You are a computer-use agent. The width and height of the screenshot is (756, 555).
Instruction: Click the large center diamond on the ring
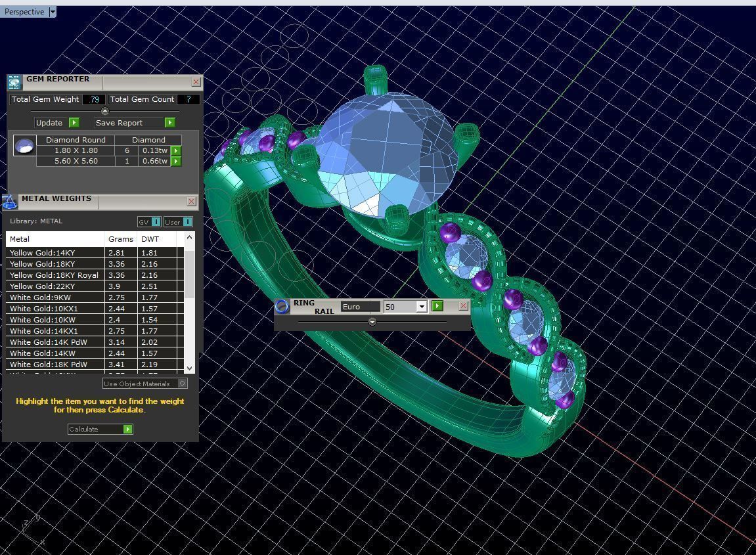click(x=386, y=154)
